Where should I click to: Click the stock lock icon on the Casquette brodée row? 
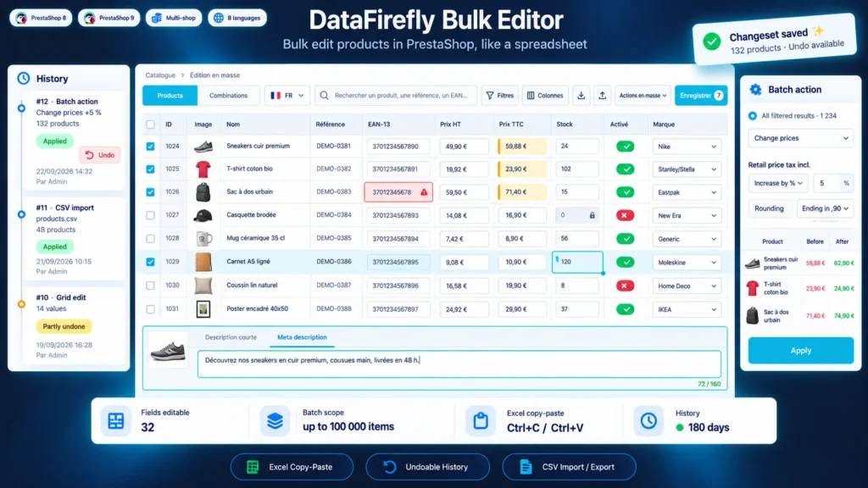pyautogui.click(x=592, y=215)
